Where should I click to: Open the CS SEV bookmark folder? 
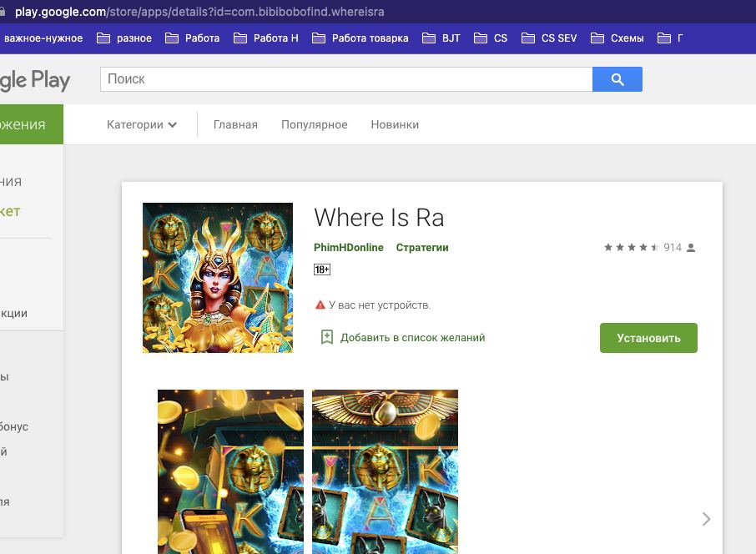tap(549, 38)
